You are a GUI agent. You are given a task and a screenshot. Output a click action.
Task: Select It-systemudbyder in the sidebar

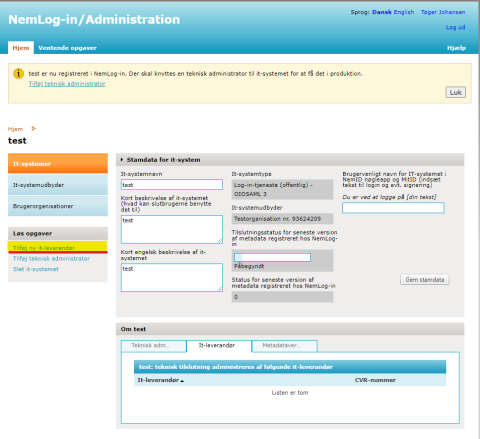coord(58,185)
